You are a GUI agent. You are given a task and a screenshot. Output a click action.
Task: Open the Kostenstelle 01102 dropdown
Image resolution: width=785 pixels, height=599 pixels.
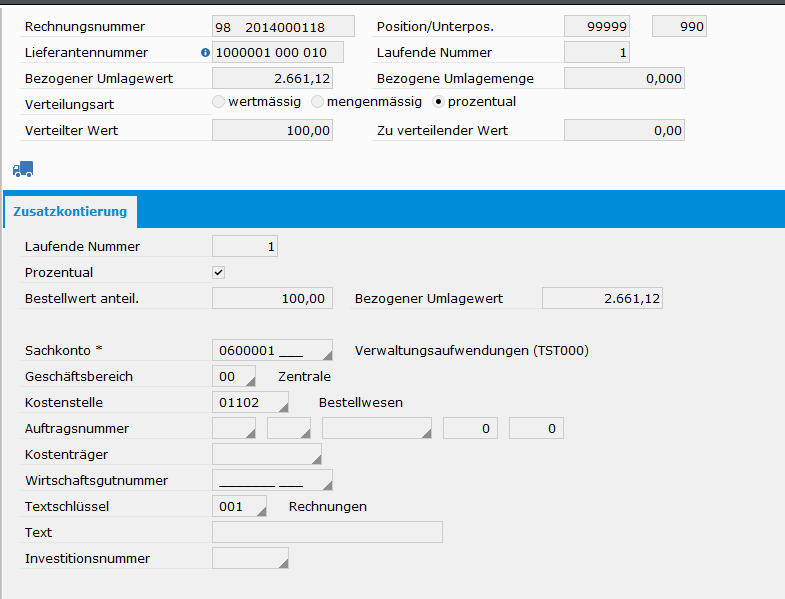click(250, 402)
